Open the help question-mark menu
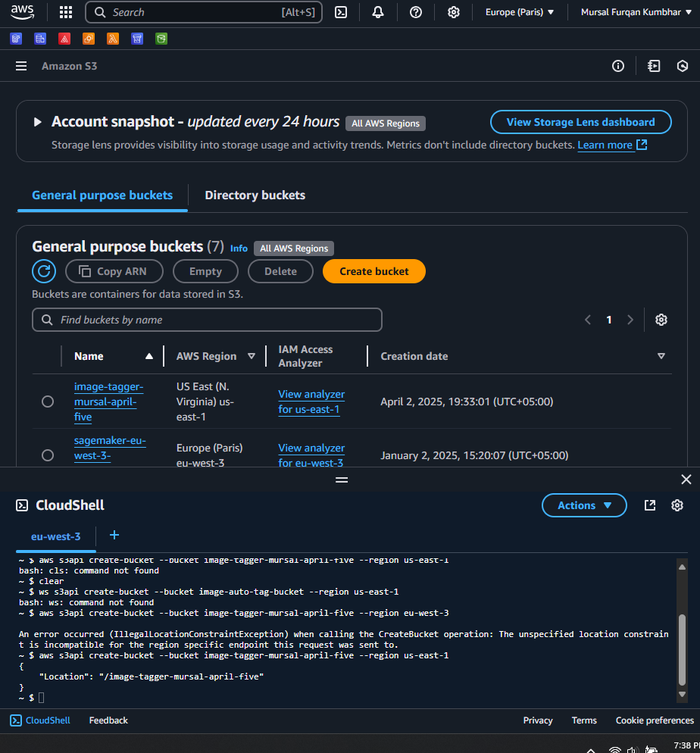Image resolution: width=700 pixels, height=753 pixels. tap(416, 12)
